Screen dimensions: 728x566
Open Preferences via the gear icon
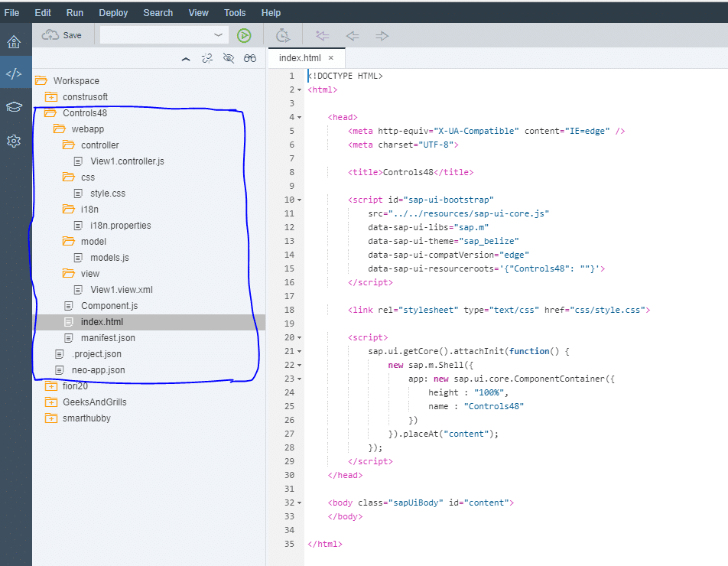point(14,141)
